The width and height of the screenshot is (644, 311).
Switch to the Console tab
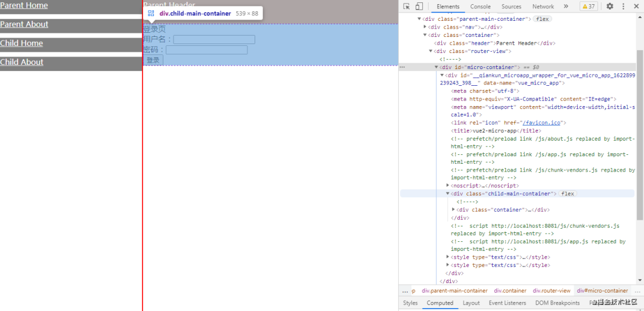pos(481,6)
